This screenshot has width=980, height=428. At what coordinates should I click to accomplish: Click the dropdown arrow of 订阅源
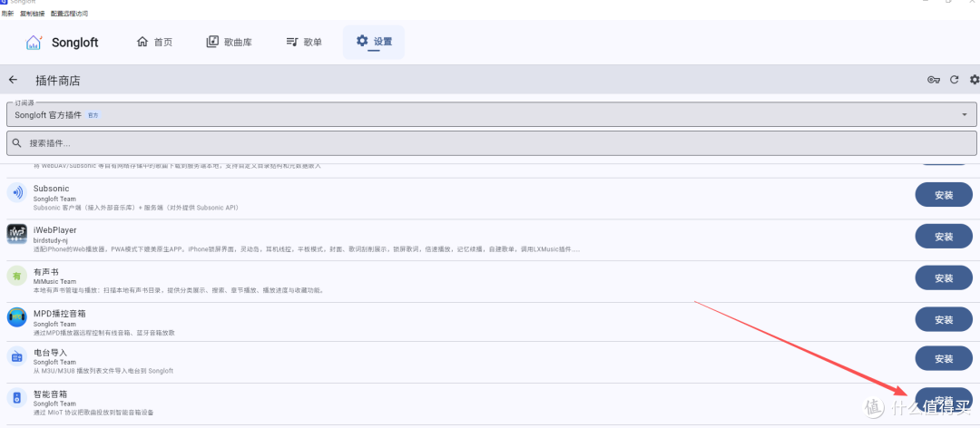coord(965,115)
